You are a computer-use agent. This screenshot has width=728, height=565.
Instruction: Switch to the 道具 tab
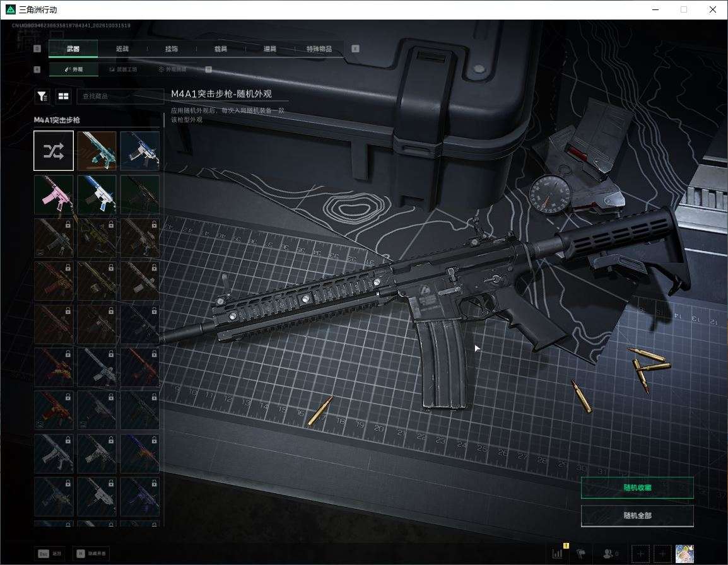[270, 49]
